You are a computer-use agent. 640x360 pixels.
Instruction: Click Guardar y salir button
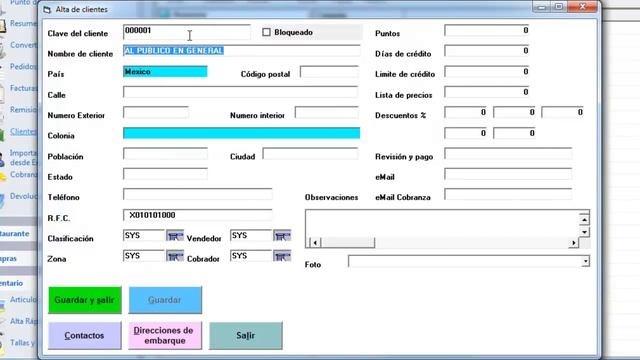84,300
